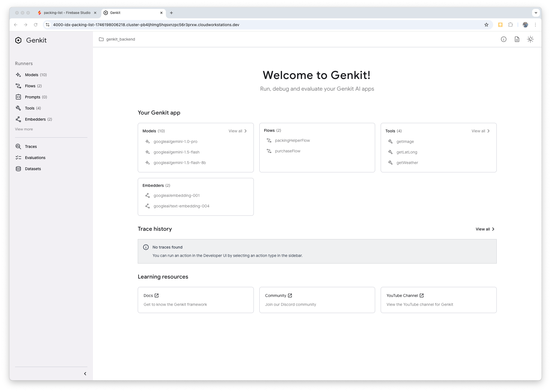Click the genkit_backend folder icon

click(x=101, y=39)
